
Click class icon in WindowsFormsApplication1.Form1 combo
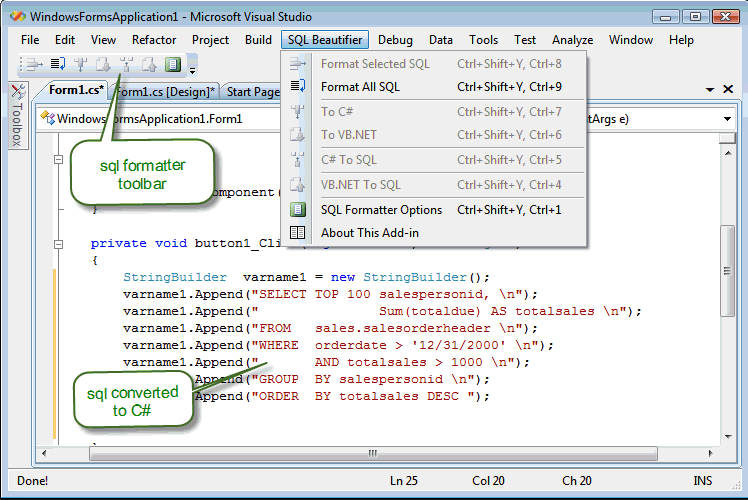point(48,118)
